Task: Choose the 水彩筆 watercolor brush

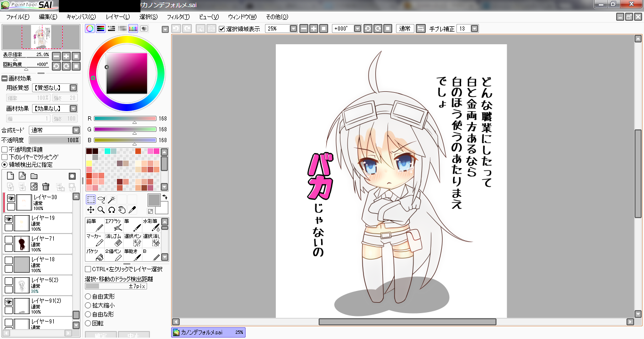Action: [151, 225]
